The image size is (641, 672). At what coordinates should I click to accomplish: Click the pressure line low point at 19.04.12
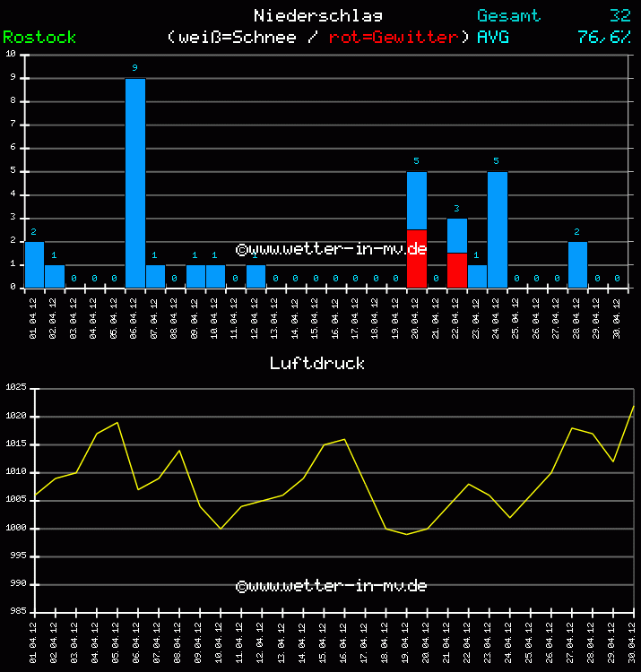click(406, 534)
